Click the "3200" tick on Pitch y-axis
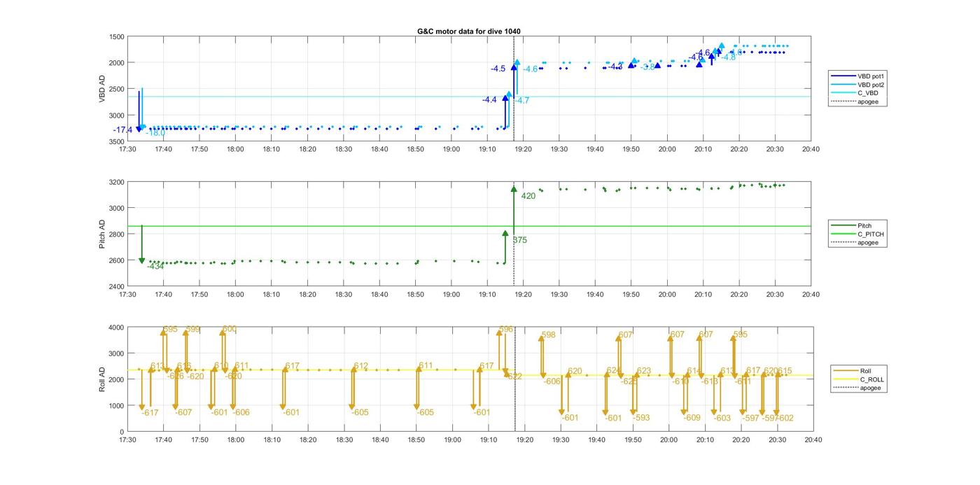This screenshot has width=980, height=485. (117, 182)
